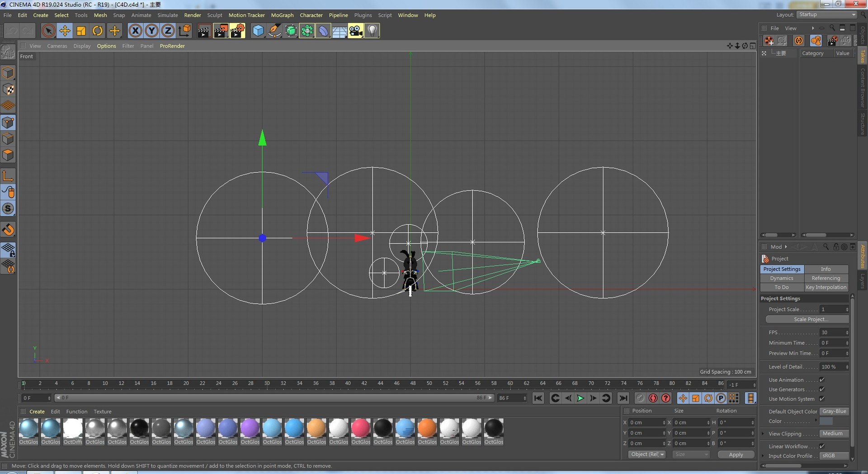
Task: Open the viewport Cameras menu
Action: 57,46
